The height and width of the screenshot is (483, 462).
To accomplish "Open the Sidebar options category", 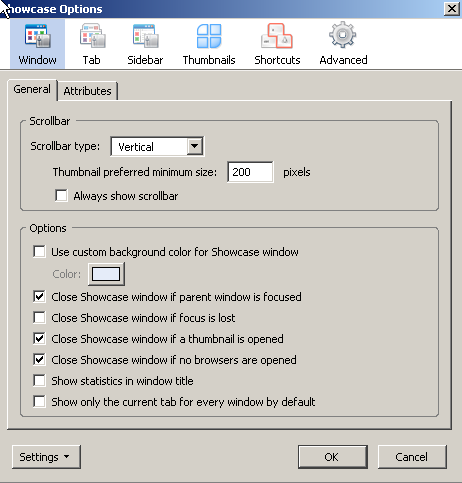I will point(145,44).
